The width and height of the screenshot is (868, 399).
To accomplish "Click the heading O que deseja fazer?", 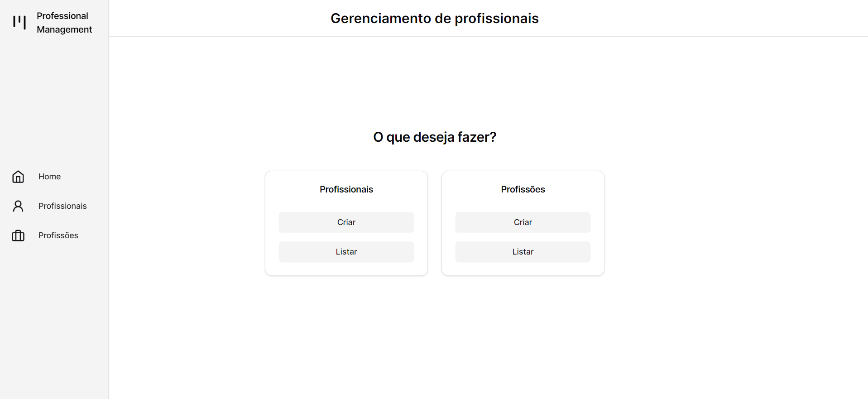I will (x=434, y=137).
